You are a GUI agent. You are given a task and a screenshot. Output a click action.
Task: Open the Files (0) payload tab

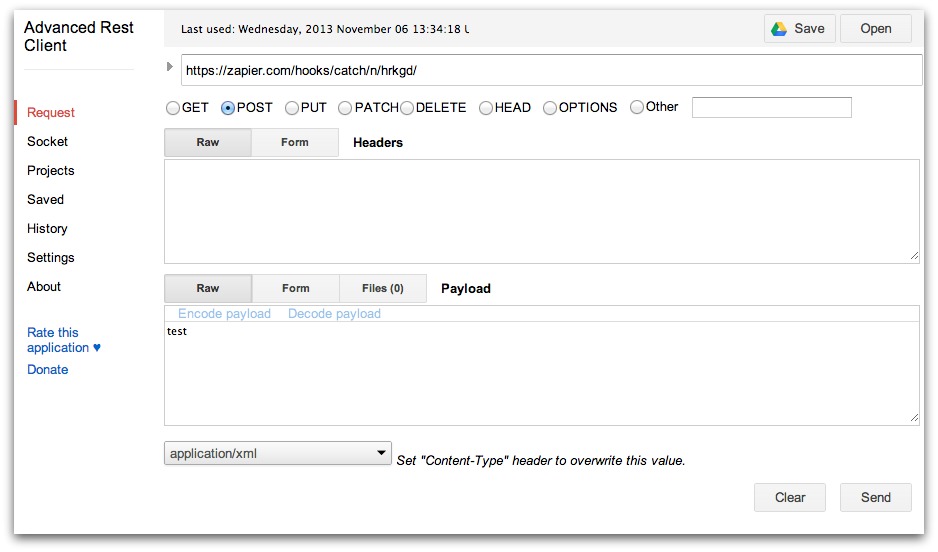point(383,288)
